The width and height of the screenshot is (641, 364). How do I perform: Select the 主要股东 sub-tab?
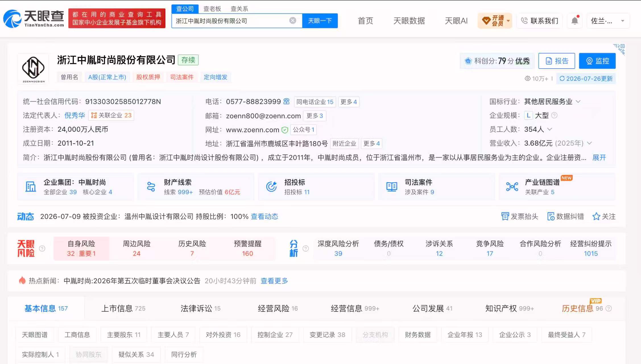[x=124, y=335]
